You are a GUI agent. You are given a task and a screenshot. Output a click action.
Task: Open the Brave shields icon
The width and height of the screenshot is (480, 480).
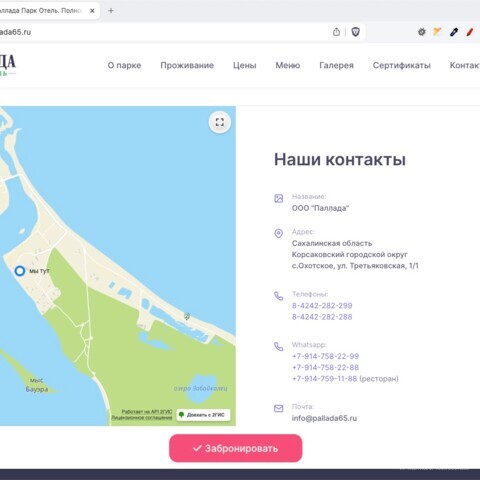tap(356, 32)
